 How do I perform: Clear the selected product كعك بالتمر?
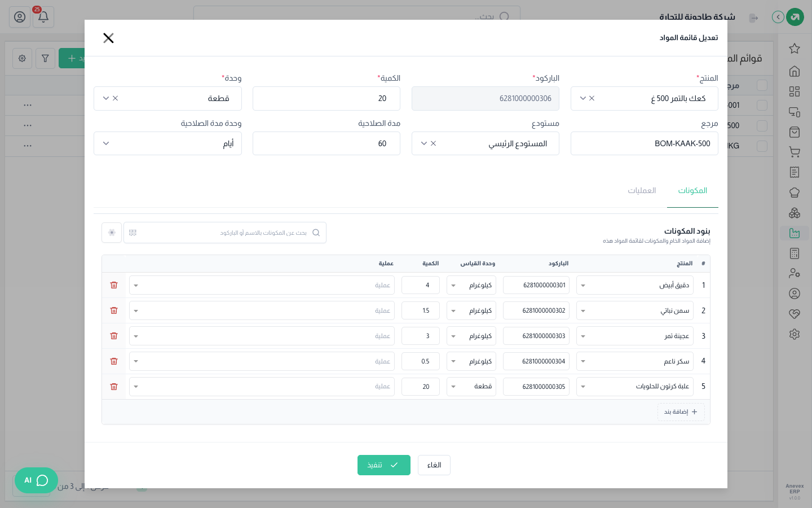pyautogui.click(x=592, y=98)
